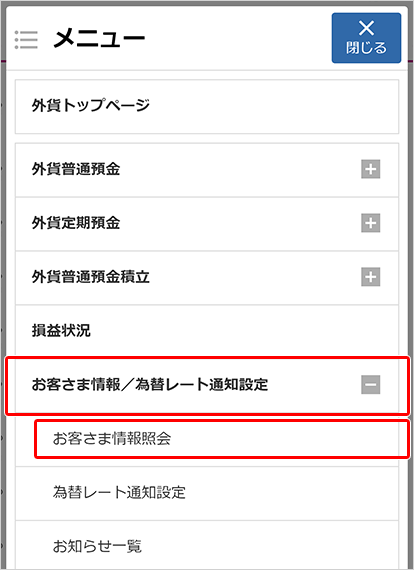Open お客さま情報照会 submenu item
The image size is (414, 570).
click(x=222, y=439)
